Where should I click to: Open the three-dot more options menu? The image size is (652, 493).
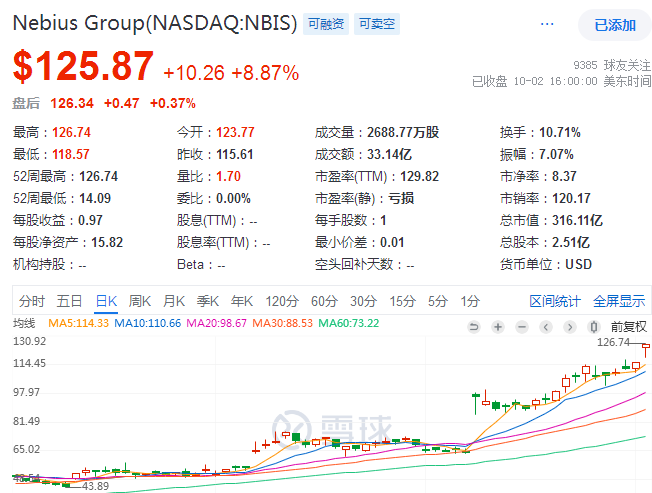[547, 24]
